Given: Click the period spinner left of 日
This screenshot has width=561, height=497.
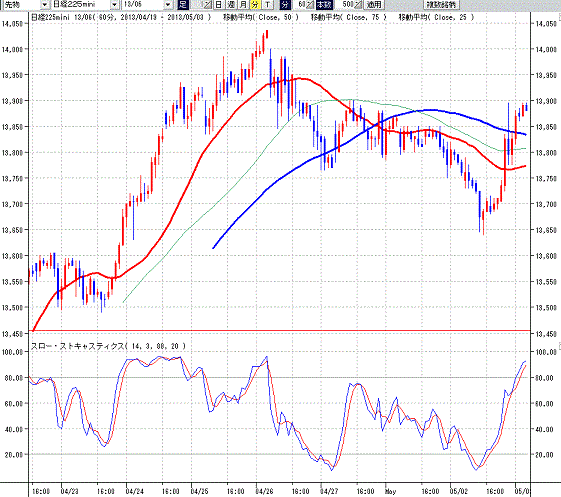Looking at the screenshot, I should (x=208, y=5).
